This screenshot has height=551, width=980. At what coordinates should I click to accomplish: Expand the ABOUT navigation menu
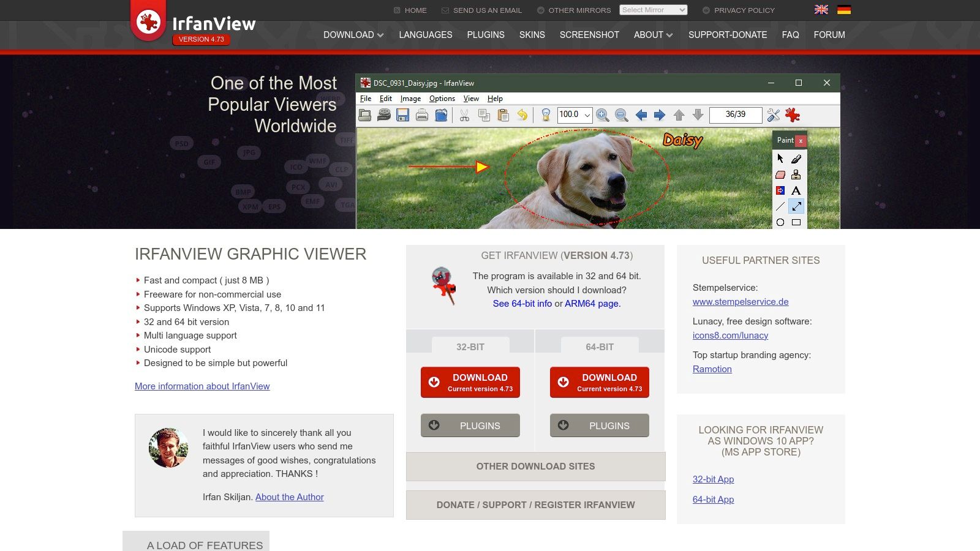(653, 35)
